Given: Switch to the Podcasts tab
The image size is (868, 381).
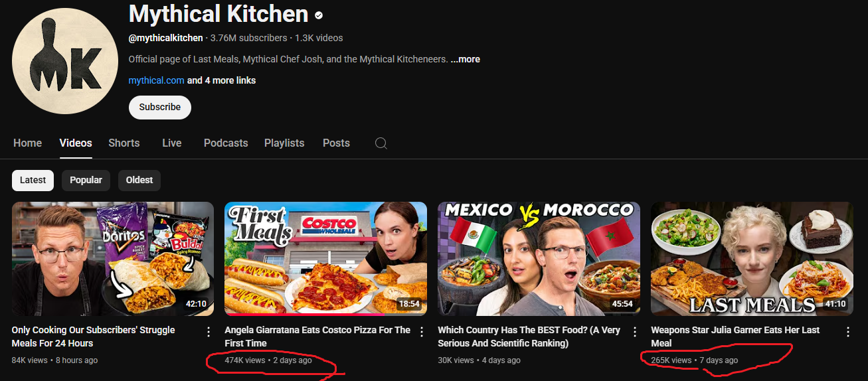Looking at the screenshot, I should tap(226, 143).
